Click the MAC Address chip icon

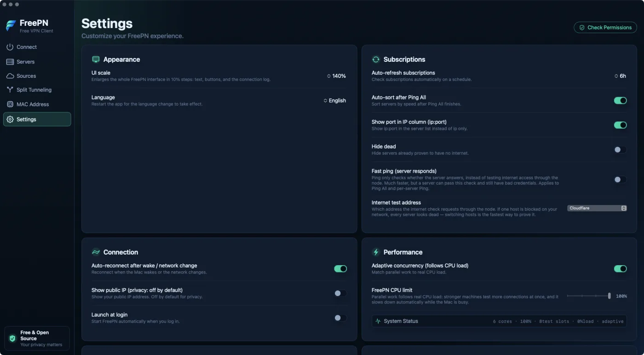10,105
